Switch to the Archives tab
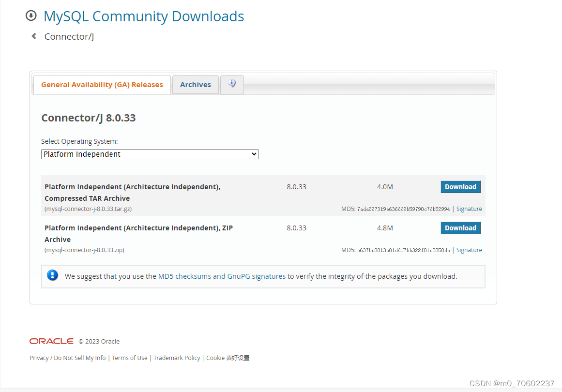Screen dimensions: 562x392 click(x=196, y=85)
